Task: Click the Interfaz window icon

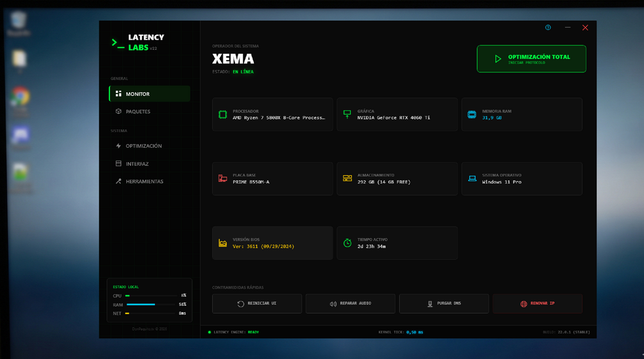Action: click(119, 164)
